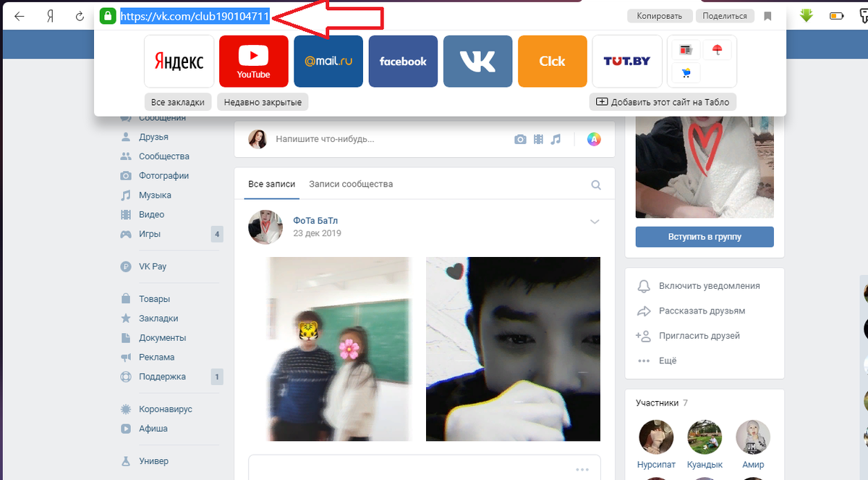
Task: Click the Копировать button
Action: tap(660, 16)
